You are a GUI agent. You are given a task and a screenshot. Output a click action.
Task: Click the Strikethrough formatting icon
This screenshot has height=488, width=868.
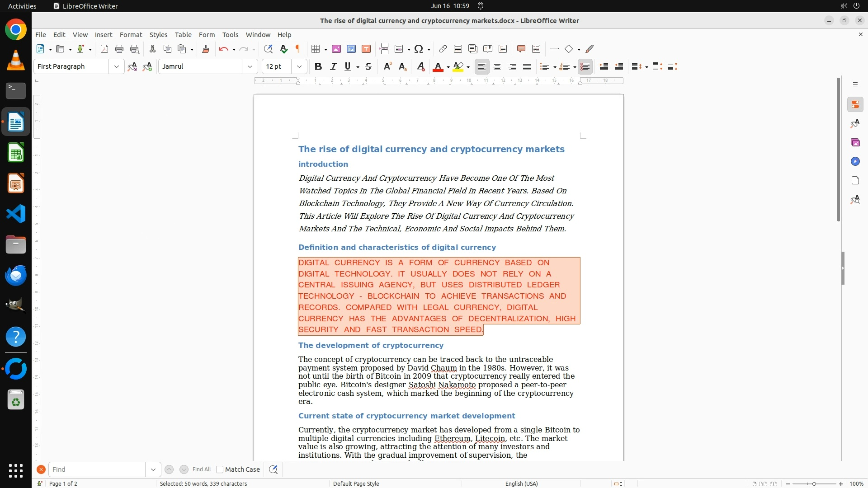pos(368,66)
